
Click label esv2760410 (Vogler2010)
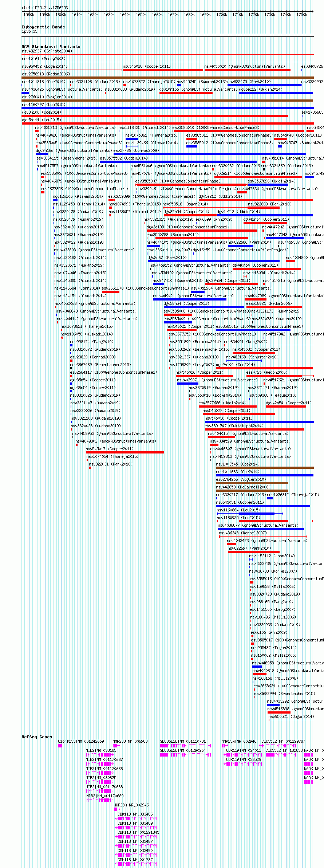point(47,97)
